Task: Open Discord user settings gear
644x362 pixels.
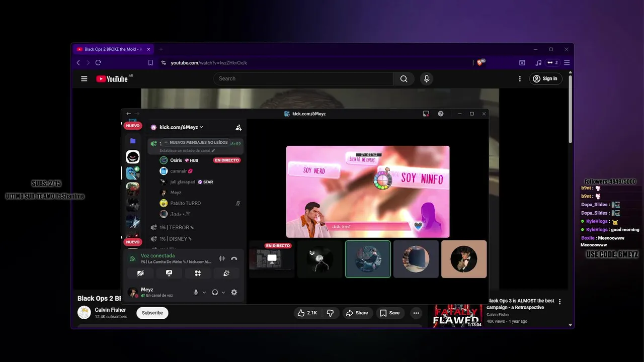Action: 234,292
